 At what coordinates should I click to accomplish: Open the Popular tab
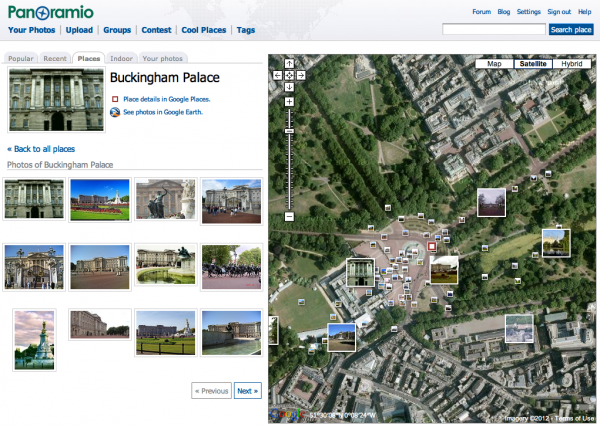pyautogui.click(x=21, y=59)
